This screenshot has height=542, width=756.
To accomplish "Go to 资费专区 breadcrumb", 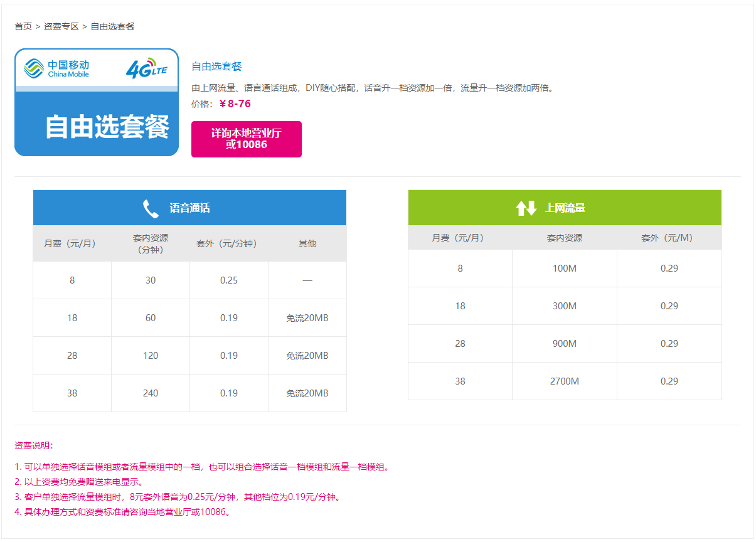I will coord(61,26).
